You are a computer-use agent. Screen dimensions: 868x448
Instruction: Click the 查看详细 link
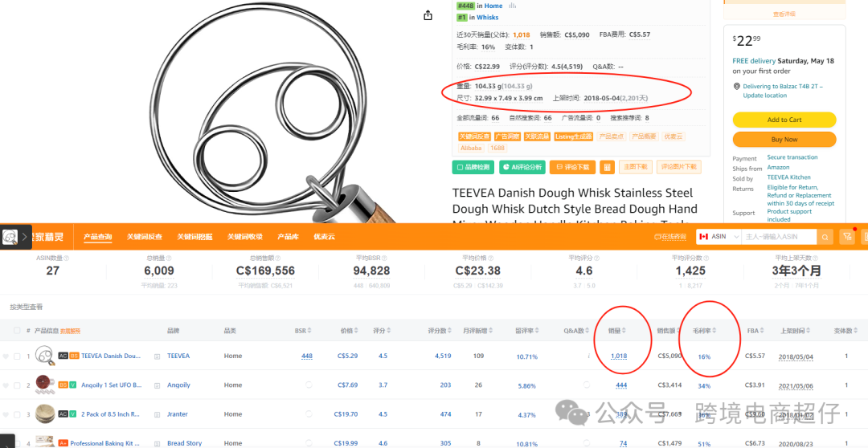(784, 14)
